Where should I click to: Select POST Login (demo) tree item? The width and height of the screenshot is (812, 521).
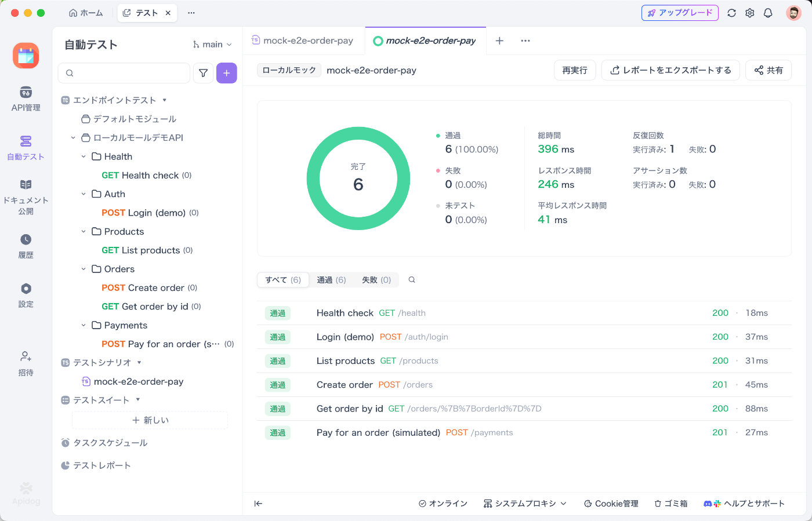coord(150,213)
